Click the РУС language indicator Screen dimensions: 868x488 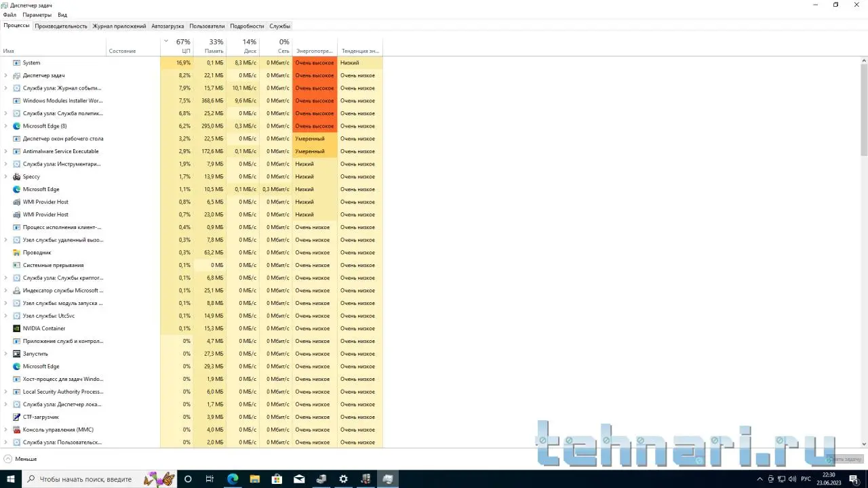[806, 479]
